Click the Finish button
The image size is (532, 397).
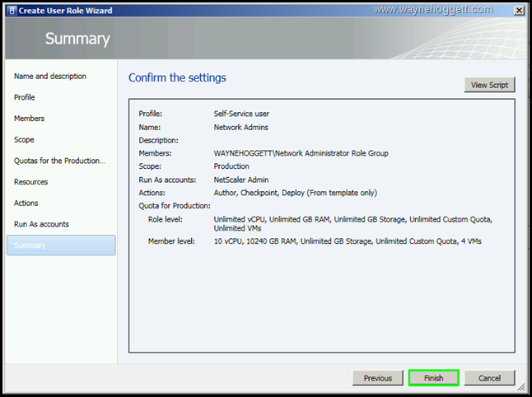pyautogui.click(x=434, y=378)
